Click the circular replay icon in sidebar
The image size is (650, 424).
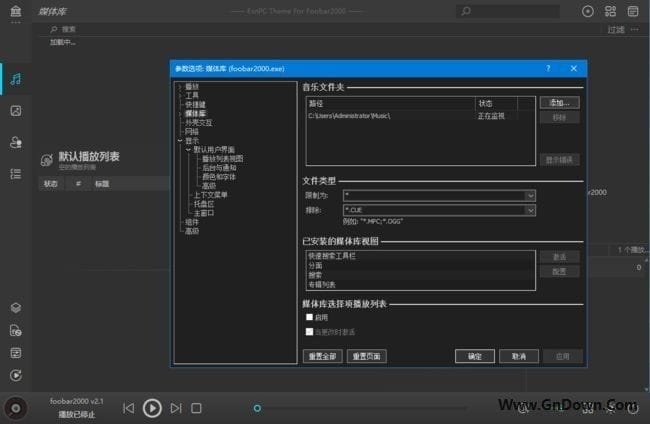tap(16, 375)
